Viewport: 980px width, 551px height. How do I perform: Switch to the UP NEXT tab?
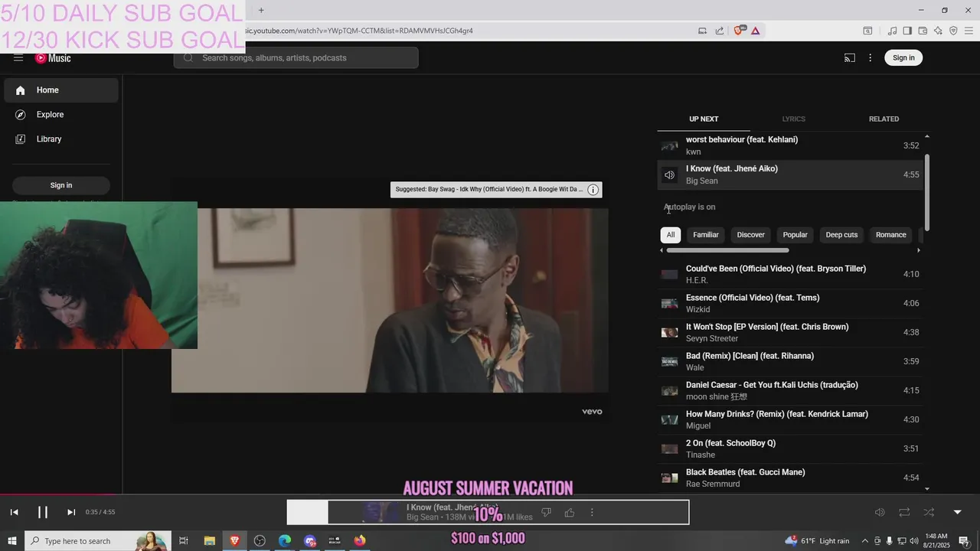pos(704,119)
